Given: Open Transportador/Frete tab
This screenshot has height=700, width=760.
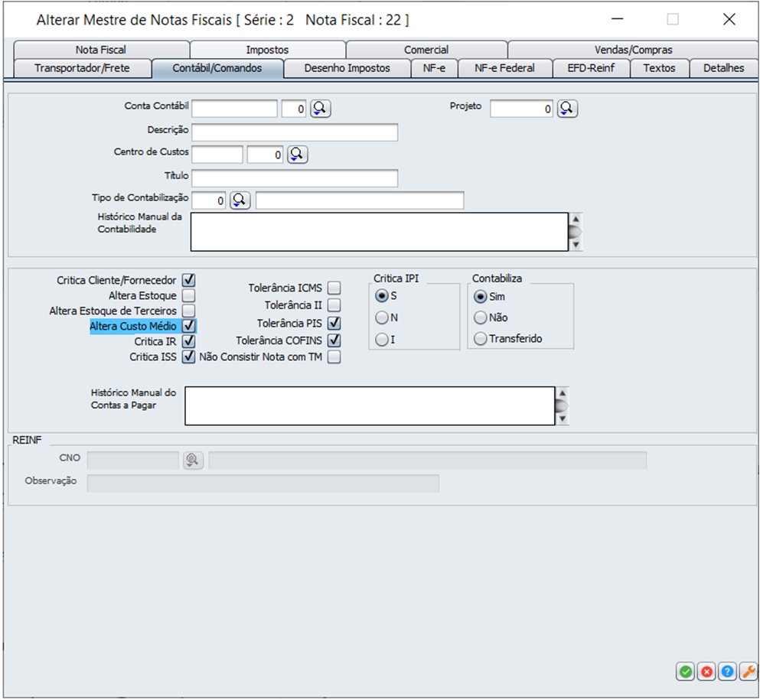Looking at the screenshot, I should (x=82, y=68).
